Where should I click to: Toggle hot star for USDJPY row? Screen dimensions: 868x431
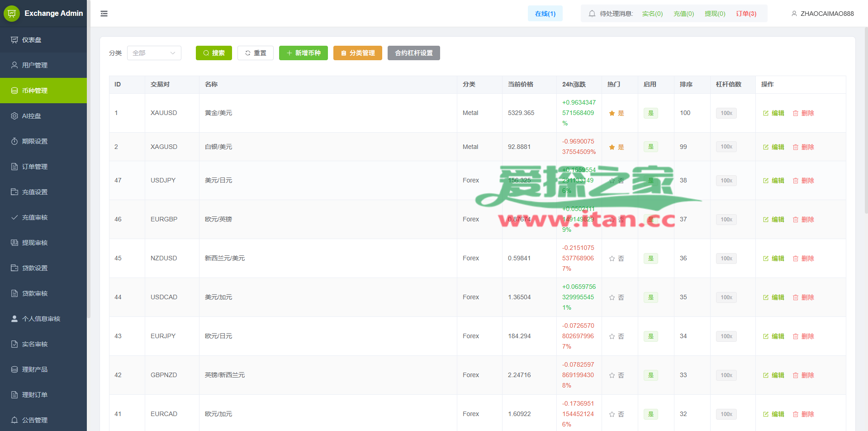click(x=612, y=181)
